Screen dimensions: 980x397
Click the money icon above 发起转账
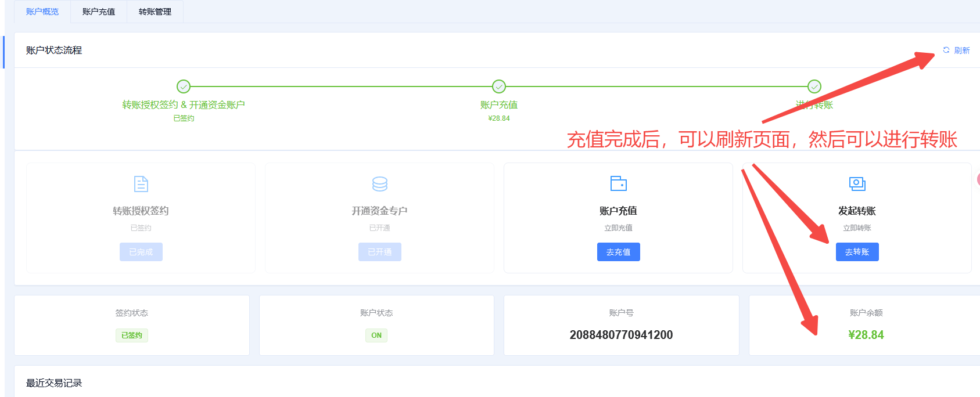point(857,184)
